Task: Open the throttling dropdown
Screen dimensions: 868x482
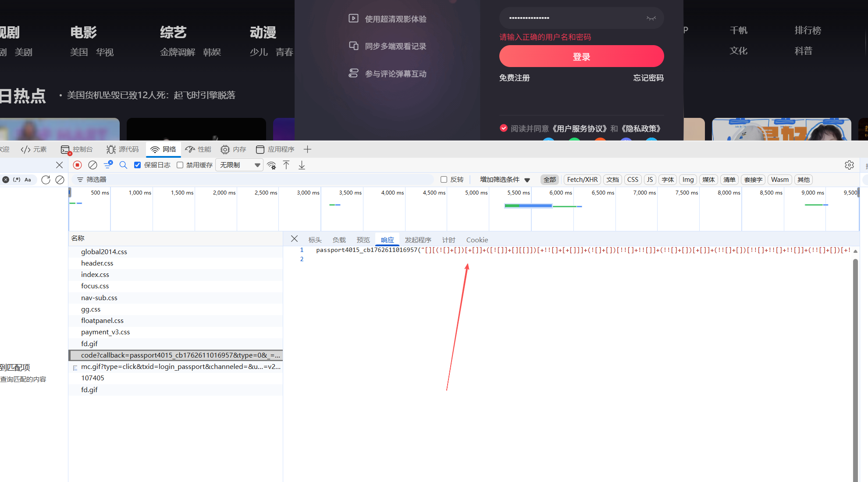Action: point(240,165)
